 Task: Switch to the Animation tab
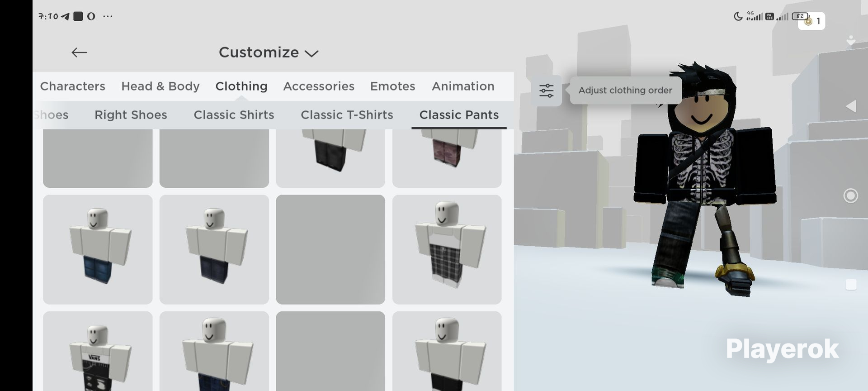tap(463, 86)
